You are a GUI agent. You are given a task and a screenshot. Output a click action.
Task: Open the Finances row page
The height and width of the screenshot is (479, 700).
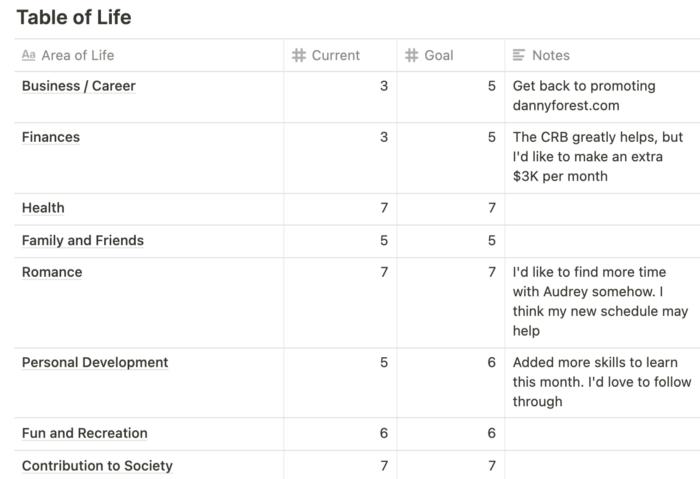[51, 137]
